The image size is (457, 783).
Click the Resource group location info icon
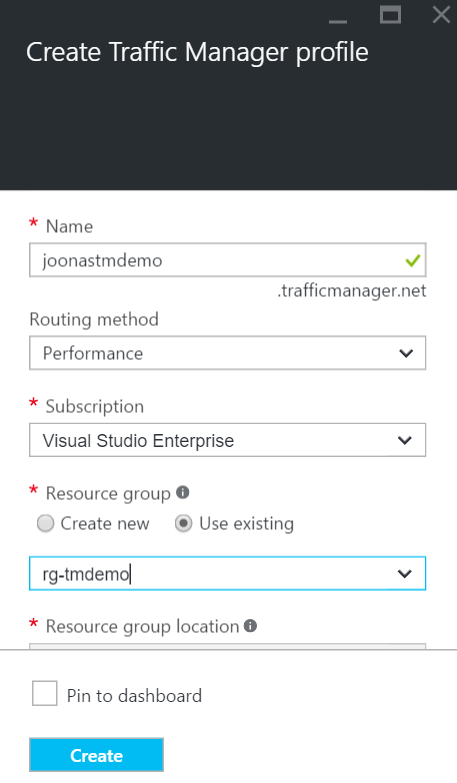[250, 626]
